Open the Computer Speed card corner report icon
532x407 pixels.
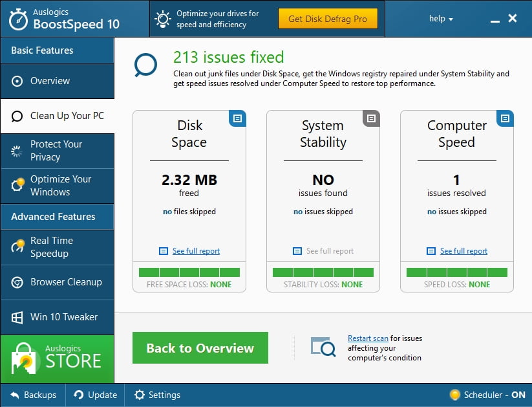point(505,118)
